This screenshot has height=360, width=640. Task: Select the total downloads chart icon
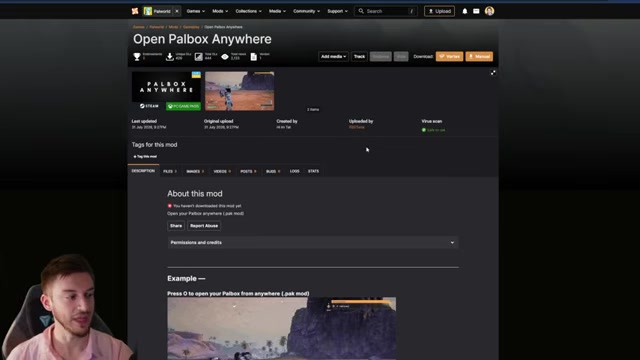(198, 57)
